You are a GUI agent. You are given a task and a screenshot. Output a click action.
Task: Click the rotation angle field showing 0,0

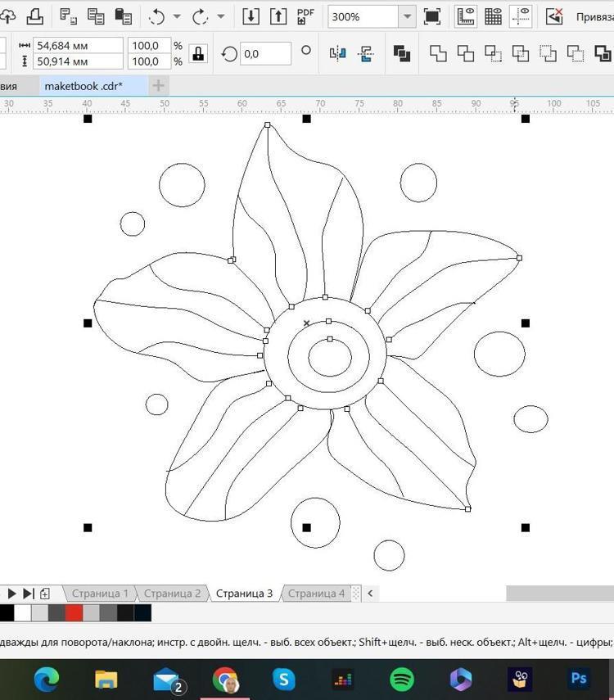click(266, 53)
